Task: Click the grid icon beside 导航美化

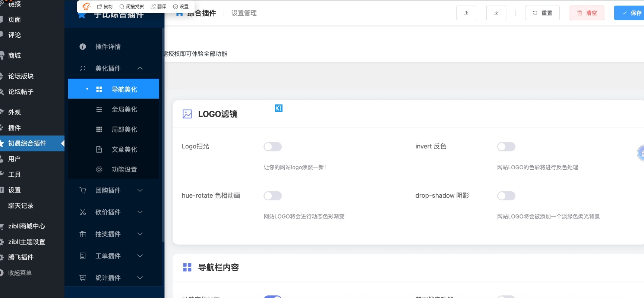Action: point(99,90)
